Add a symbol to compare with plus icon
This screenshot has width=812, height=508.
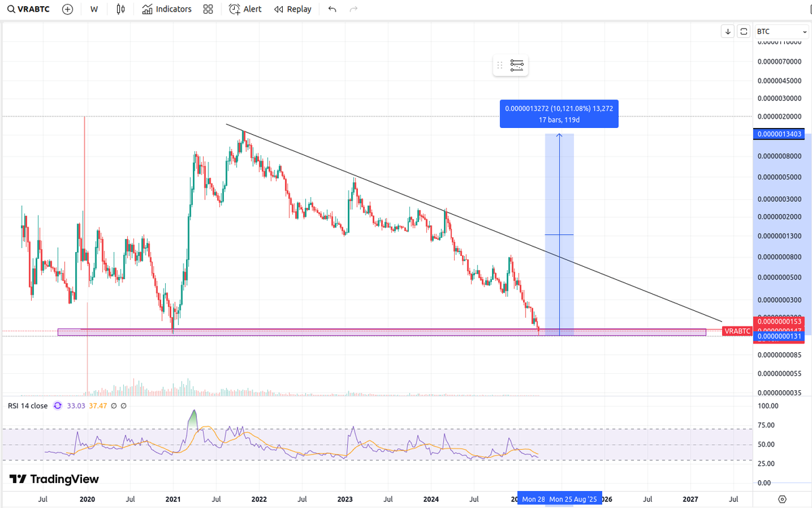pyautogui.click(x=68, y=9)
